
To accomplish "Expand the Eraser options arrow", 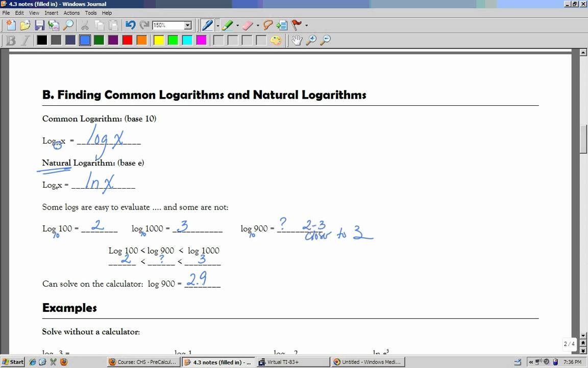I will [x=258, y=25].
